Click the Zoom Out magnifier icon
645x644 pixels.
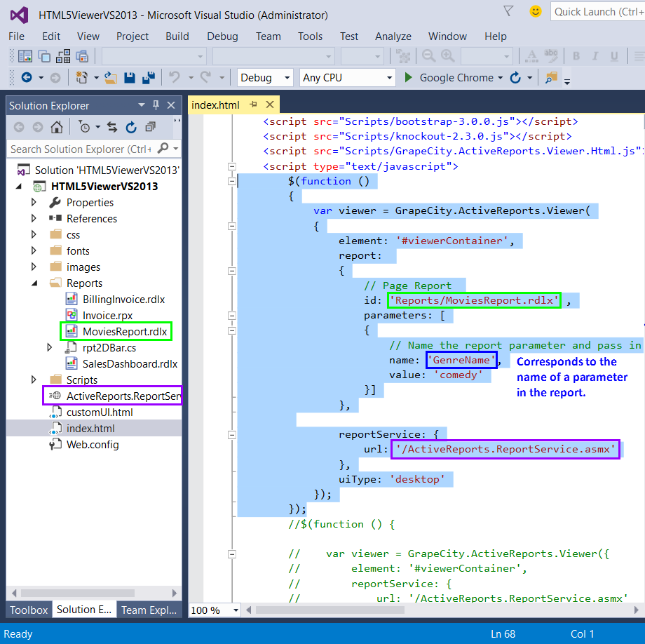coord(428,56)
